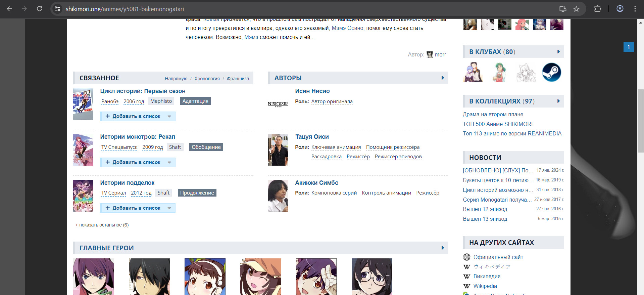This screenshot has height=295, width=644.
Task: Add Истории монстров: Рекап to list
Action: tap(133, 162)
